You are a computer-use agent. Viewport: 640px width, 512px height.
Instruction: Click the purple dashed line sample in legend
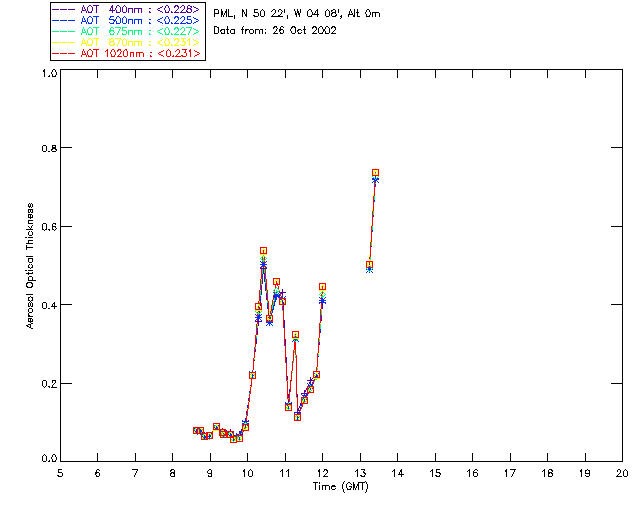[64, 9]
